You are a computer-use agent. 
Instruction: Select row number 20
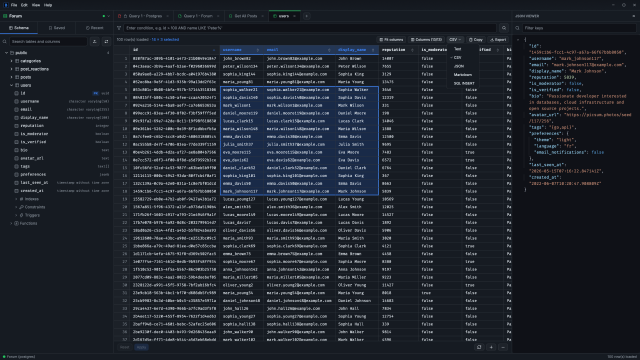coord(122,207)
